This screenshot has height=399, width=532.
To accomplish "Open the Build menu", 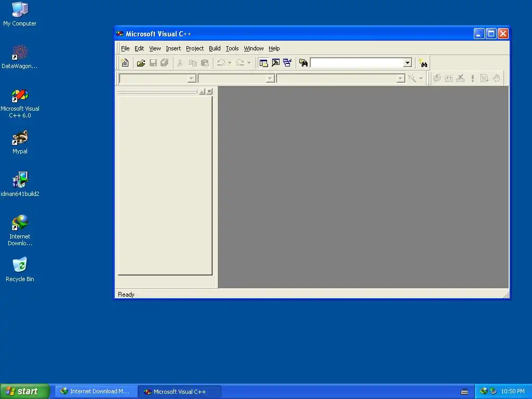I will (215, 48).
